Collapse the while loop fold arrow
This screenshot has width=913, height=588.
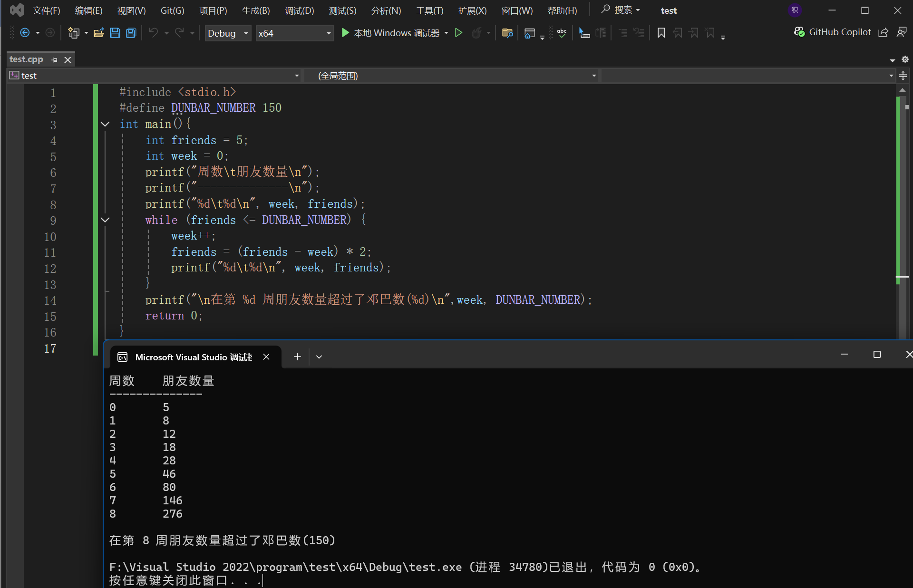pos(105,220)
